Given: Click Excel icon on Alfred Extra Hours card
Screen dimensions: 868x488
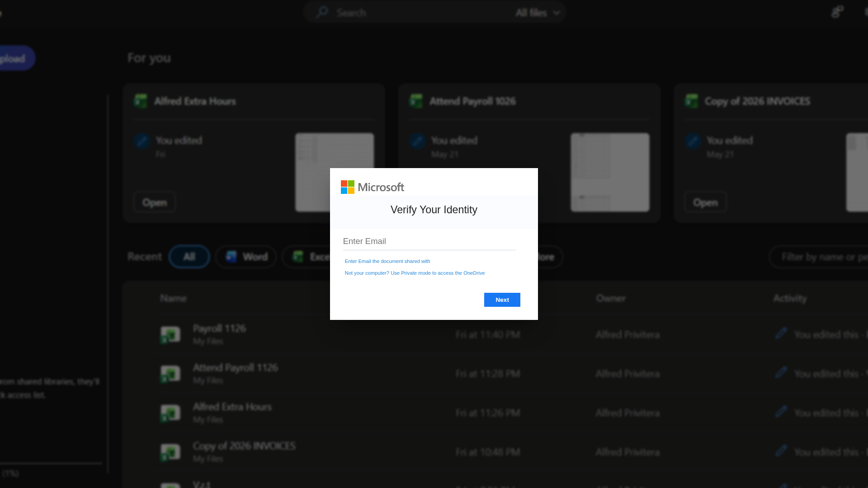Looking at the screenshot, I should pos(141,101).
